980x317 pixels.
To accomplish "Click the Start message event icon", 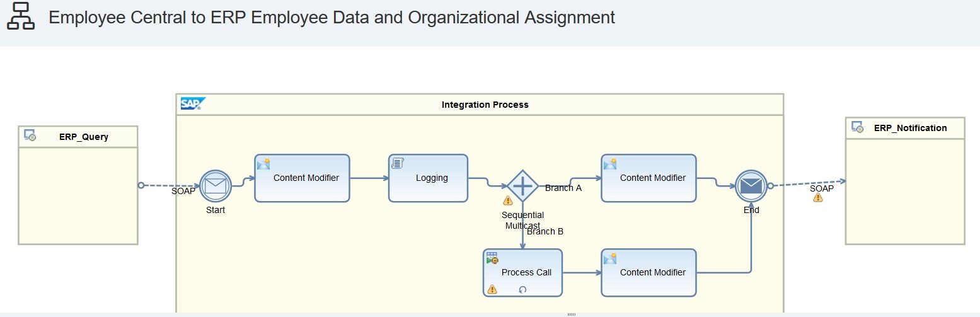I will tap(216, 186).
